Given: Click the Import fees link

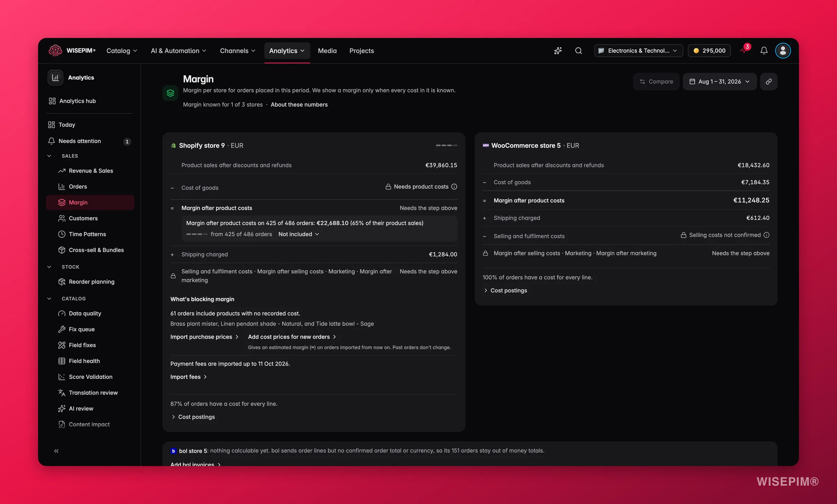Looking at the screenshot, I should tap(188, 377).
